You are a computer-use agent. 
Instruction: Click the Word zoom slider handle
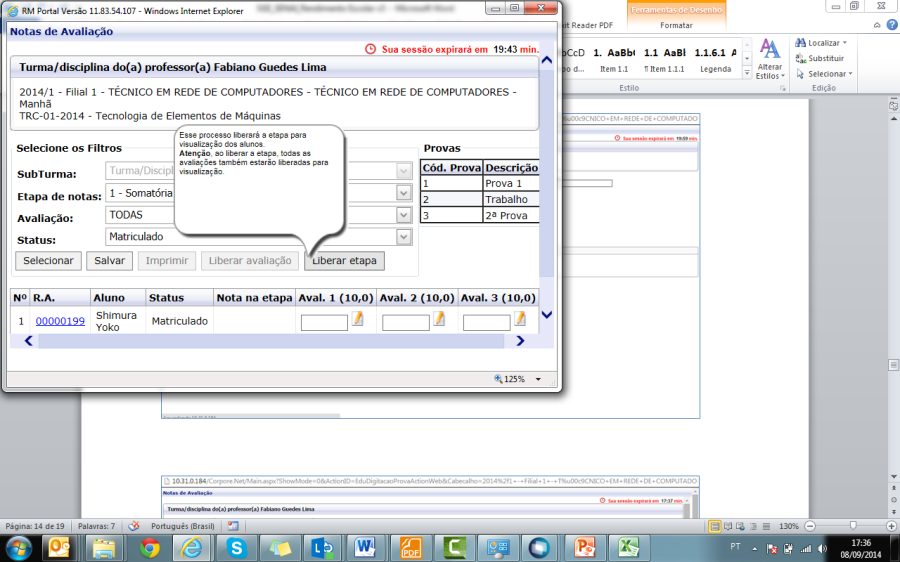point(853,526)
